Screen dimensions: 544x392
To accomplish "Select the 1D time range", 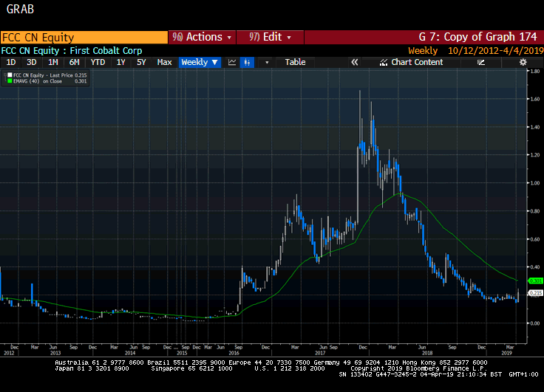I will (x=11, y=63).
